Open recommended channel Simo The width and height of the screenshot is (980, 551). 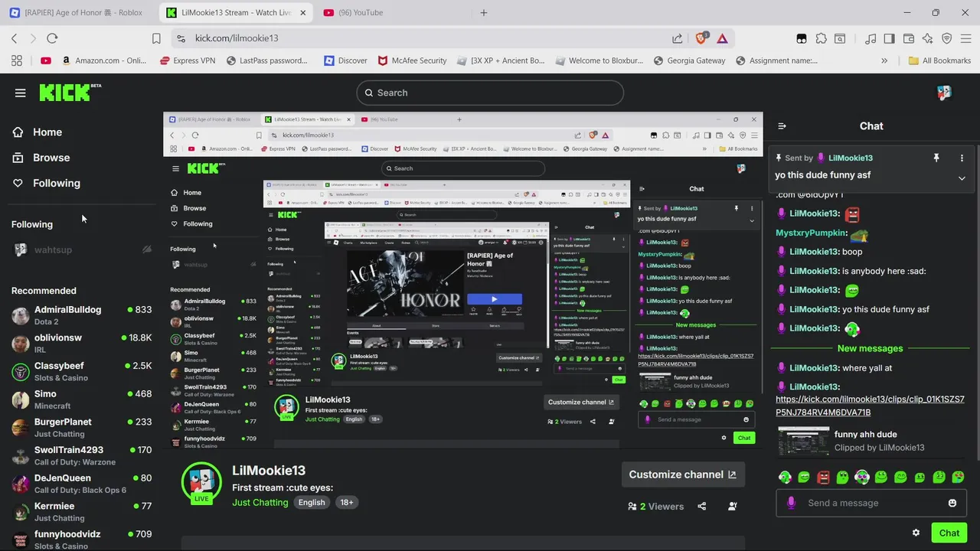[x=80, y=399]
